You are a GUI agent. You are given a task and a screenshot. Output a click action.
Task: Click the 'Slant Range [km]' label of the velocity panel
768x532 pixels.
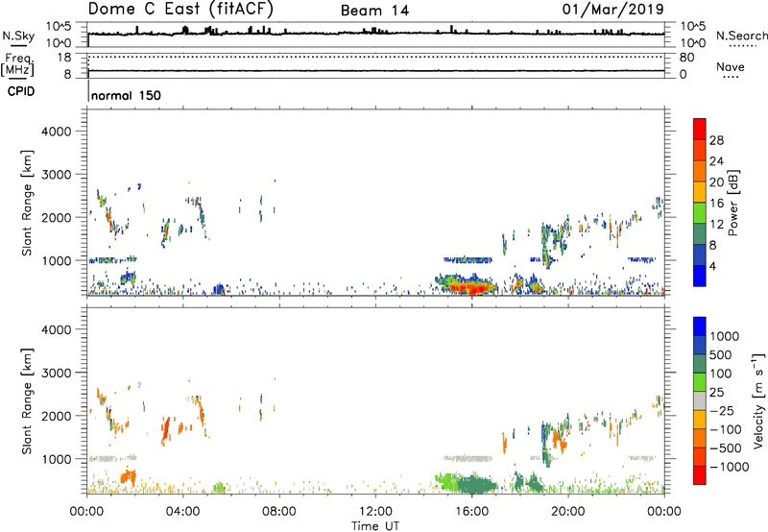(27, 400)
